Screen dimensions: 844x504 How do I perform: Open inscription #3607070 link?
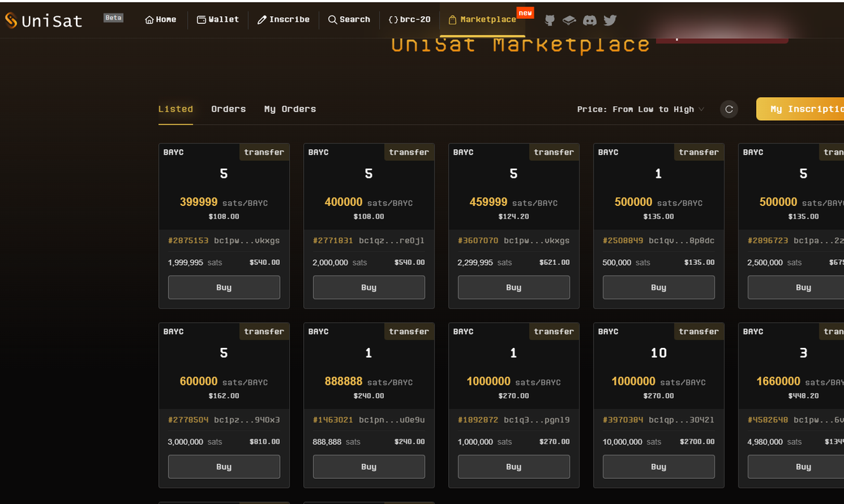[x=478, y=240]
